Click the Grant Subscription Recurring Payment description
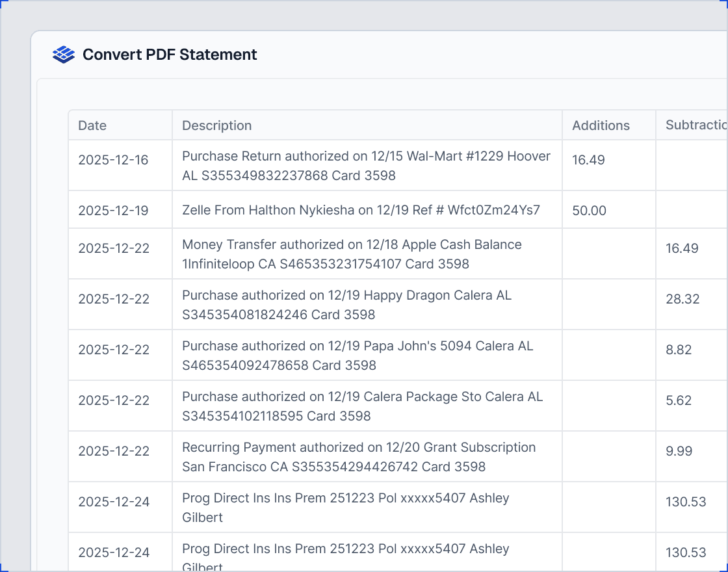Screen dimensions: 728x572 [359, 456]
